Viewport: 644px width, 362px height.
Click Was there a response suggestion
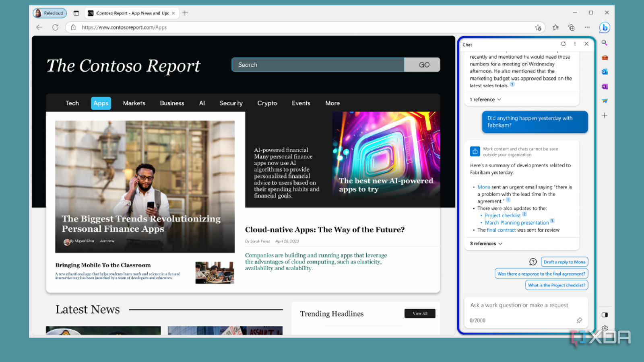[541, 274]
